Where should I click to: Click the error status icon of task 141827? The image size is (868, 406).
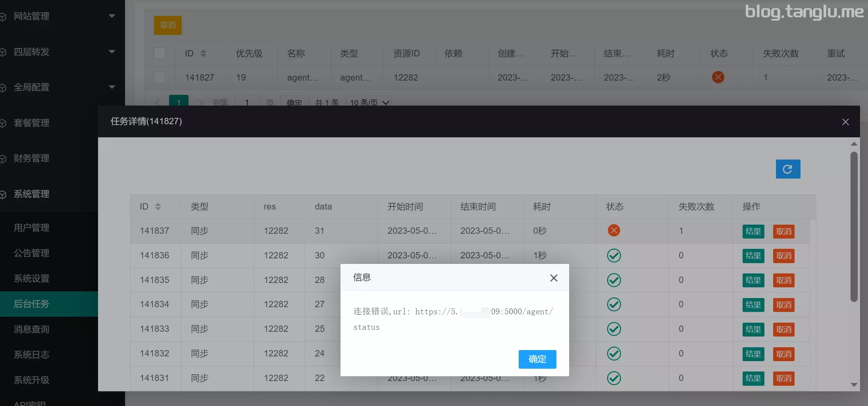[718, 77]
